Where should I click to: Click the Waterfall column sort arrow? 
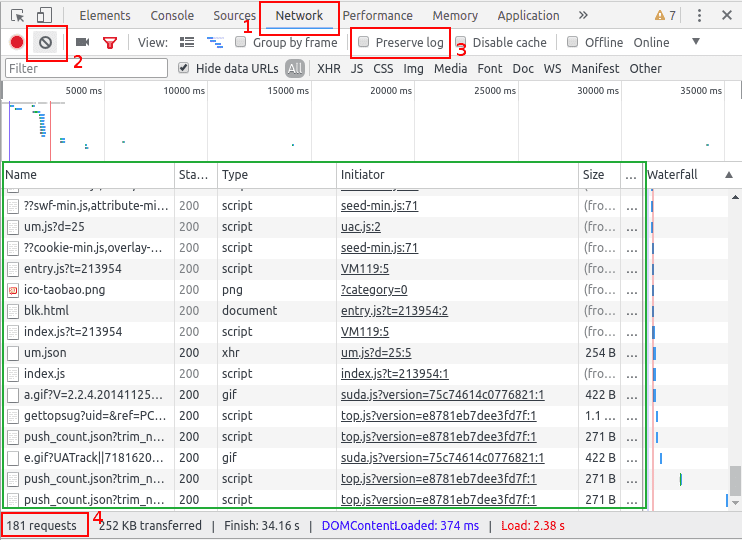click(x=729, y=174)
